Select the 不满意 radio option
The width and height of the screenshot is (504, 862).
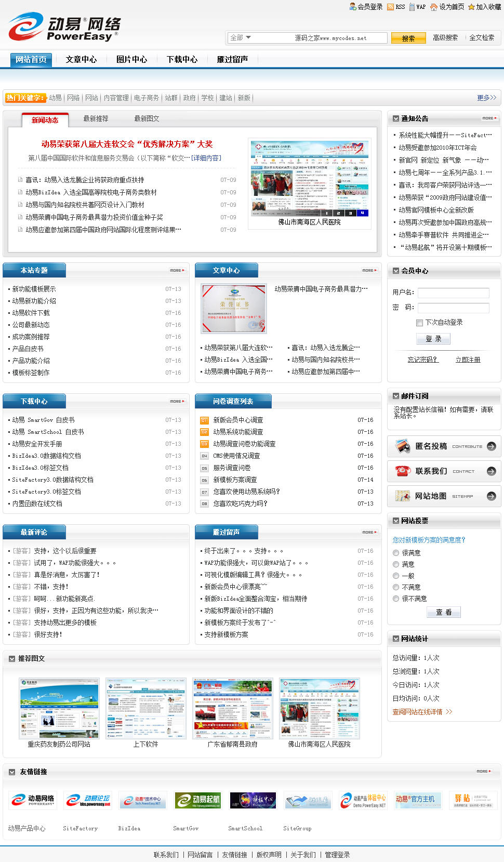point(396,587)
